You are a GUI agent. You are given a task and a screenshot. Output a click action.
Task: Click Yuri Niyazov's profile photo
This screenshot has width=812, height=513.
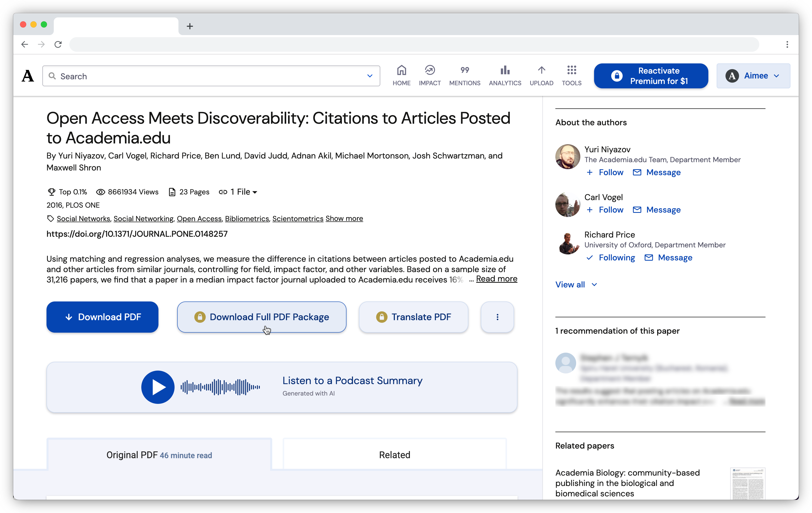click(x=568, y=156)
